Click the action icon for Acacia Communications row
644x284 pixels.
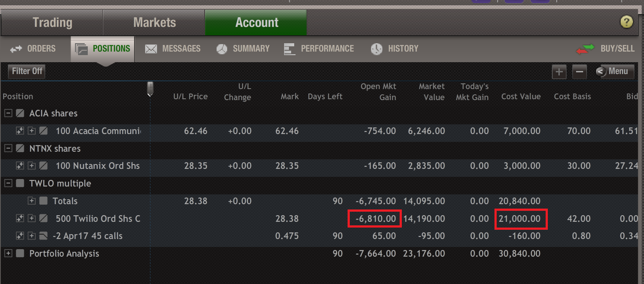(19, 131)
